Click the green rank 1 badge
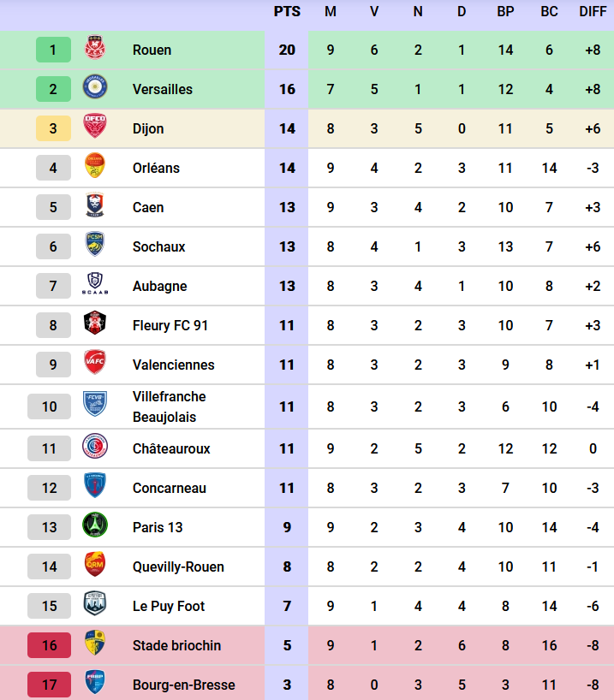Viewport: 614px width, 700px height. coord(53,50)
